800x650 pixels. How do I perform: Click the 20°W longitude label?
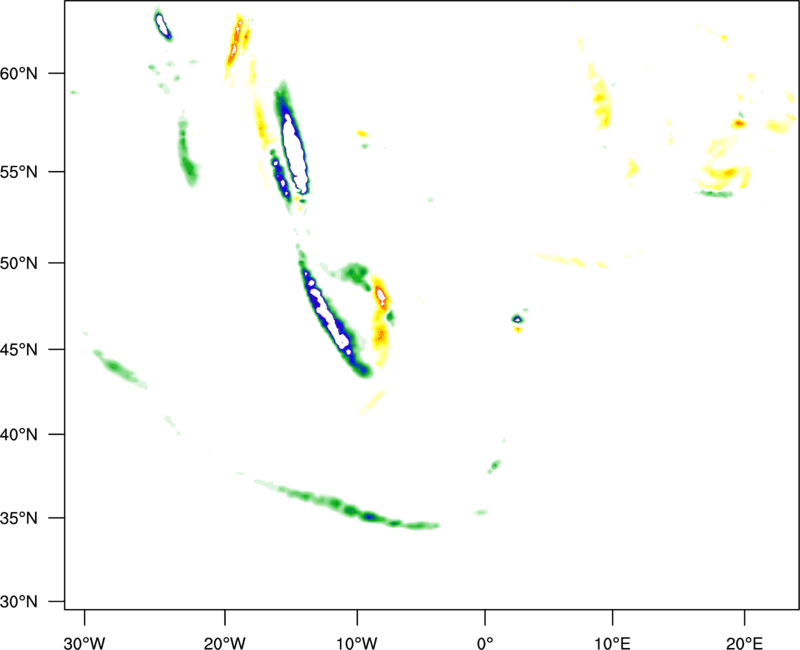tap(224, 643)
